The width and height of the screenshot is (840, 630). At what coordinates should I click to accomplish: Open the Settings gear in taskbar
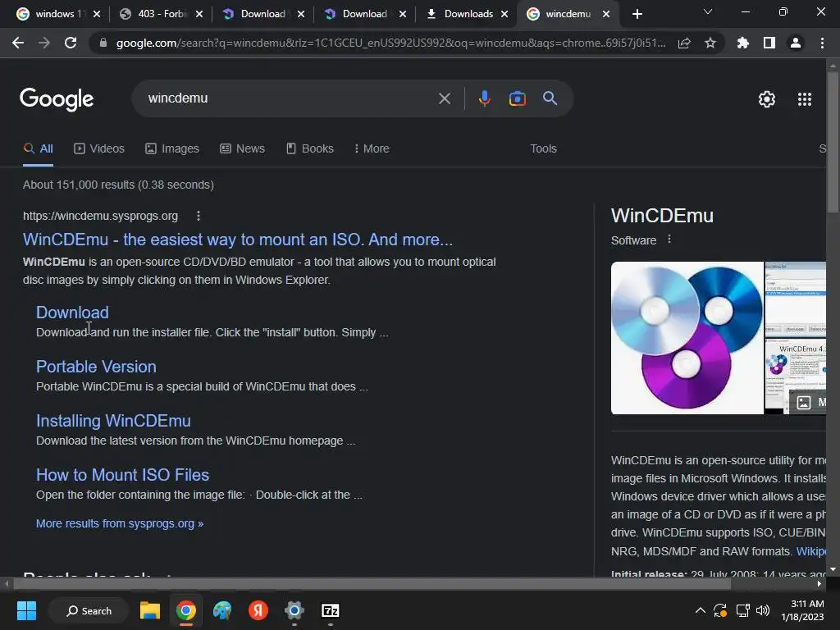pos(294,610)
